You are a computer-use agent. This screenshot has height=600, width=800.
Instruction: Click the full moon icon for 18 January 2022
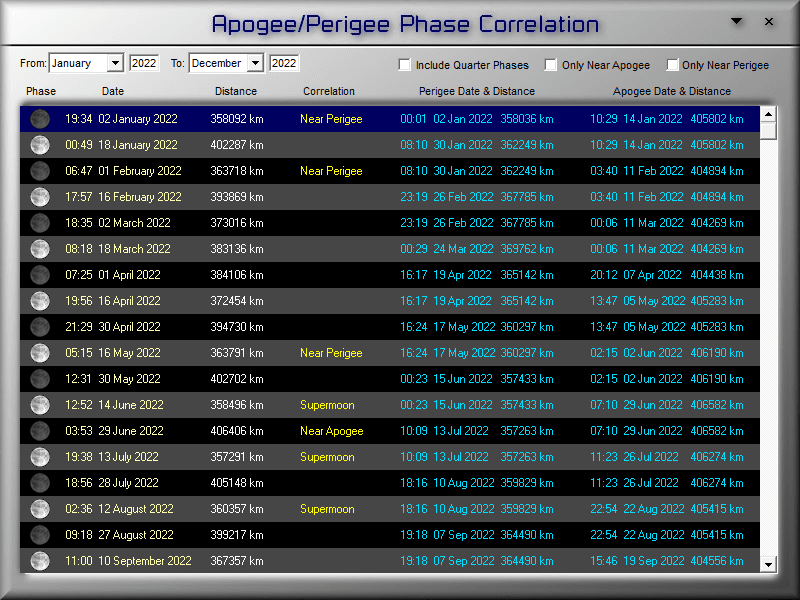click(40, 145)
